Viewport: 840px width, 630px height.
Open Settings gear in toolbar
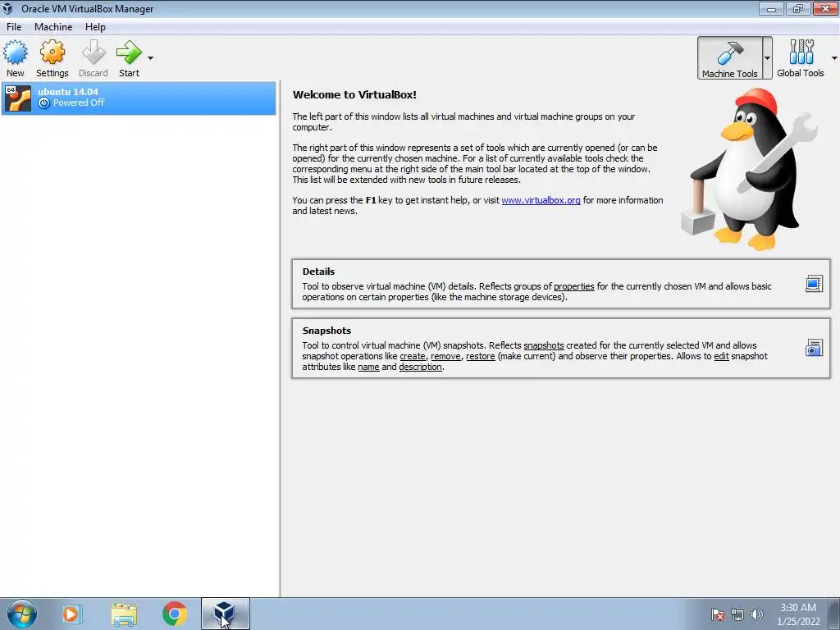[52, 58]
